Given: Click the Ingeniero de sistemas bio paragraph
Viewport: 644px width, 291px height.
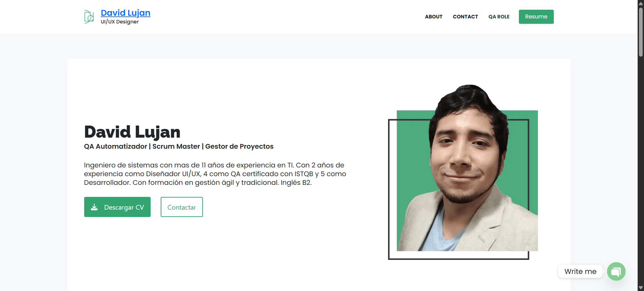Looking at the screenshot, I should (x=215, y=174).
